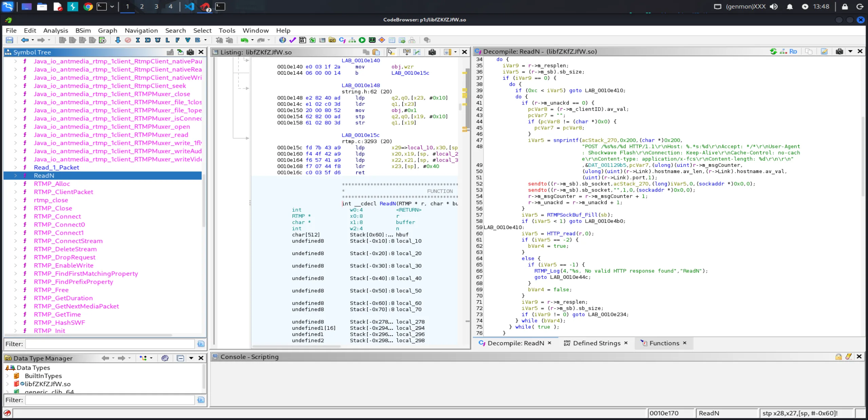
Task: Expand the RTMP_Connect function node
Action: pos(16,216)
